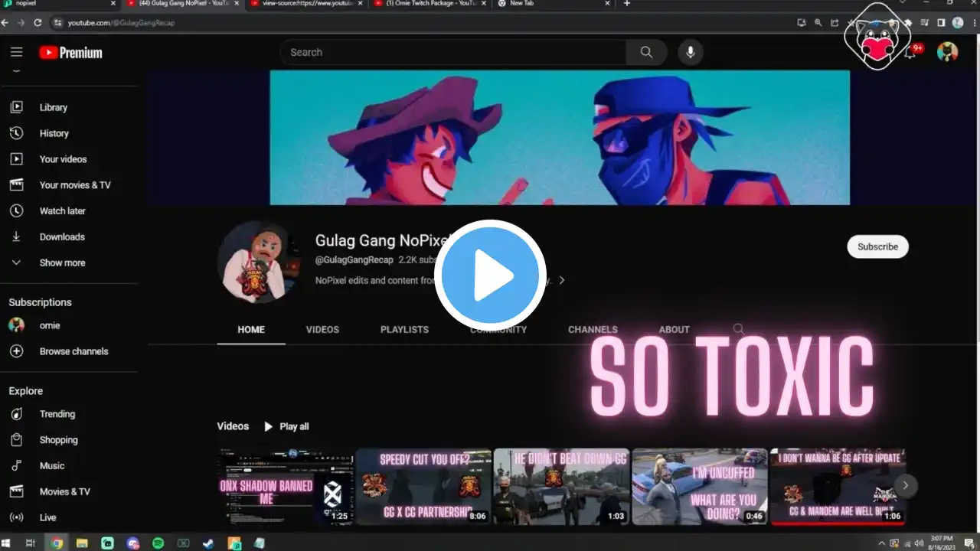Click the Chrome icon in the taskbar
The width and height of the screenshot is (980, 551).
(57, 543)
